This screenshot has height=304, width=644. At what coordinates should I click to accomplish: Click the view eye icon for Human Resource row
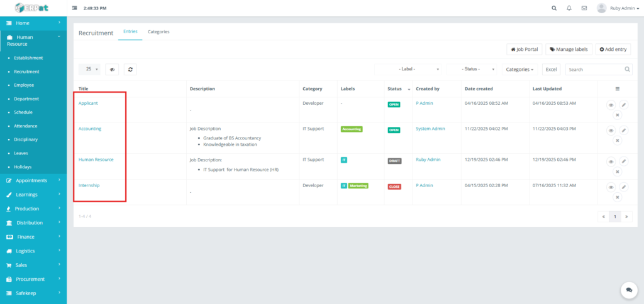point(611,161)
